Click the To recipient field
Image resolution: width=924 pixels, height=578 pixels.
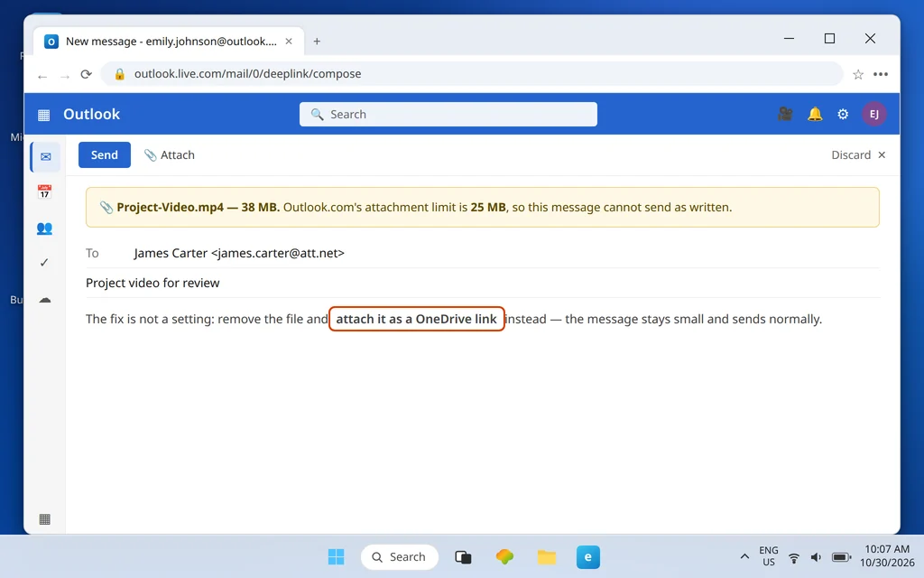coord(482,253)
